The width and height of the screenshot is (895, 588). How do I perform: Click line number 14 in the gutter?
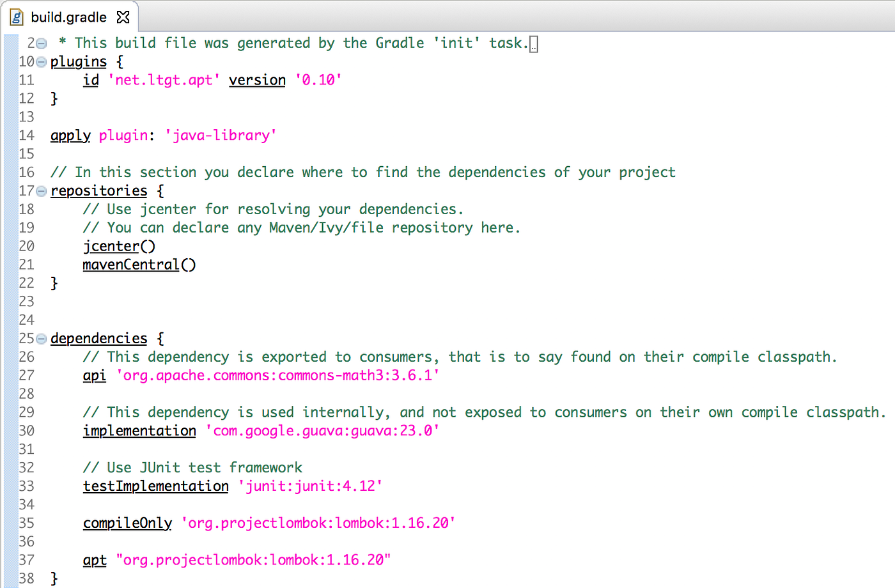26,135
